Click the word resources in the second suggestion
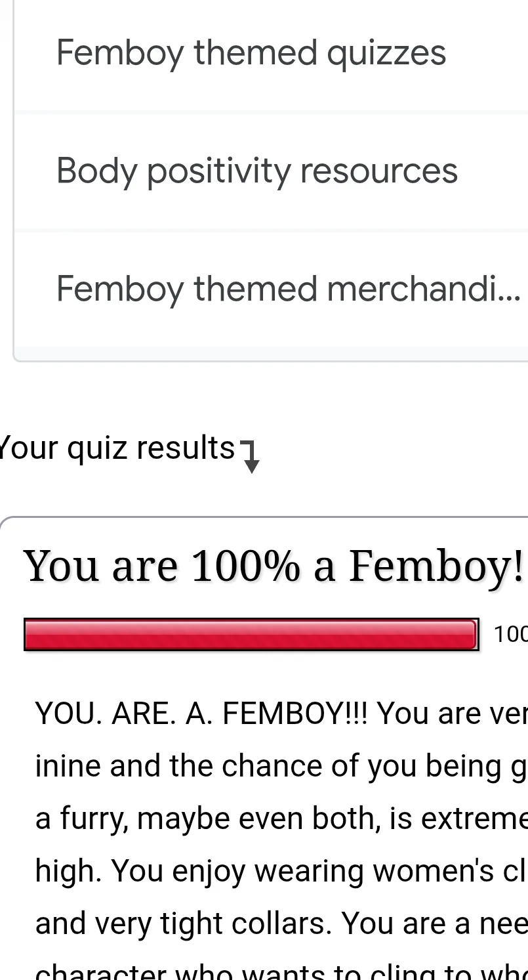528x980 pixels. pos(378,171)
